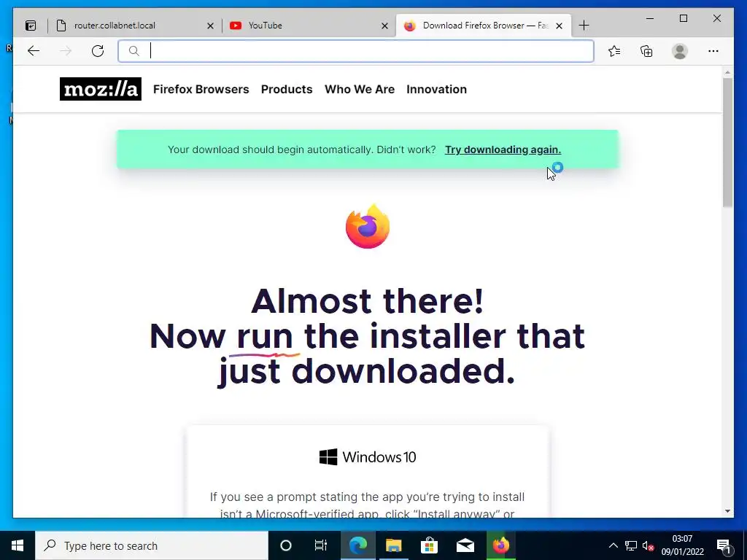Go back to the previous page

point(34,51)
